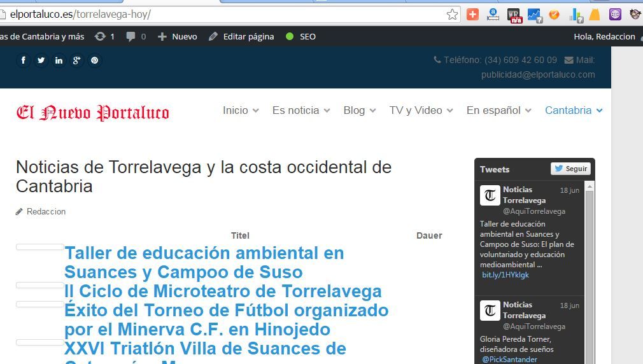Click the publicidad@elportaluco.com email link

(538, 74)
